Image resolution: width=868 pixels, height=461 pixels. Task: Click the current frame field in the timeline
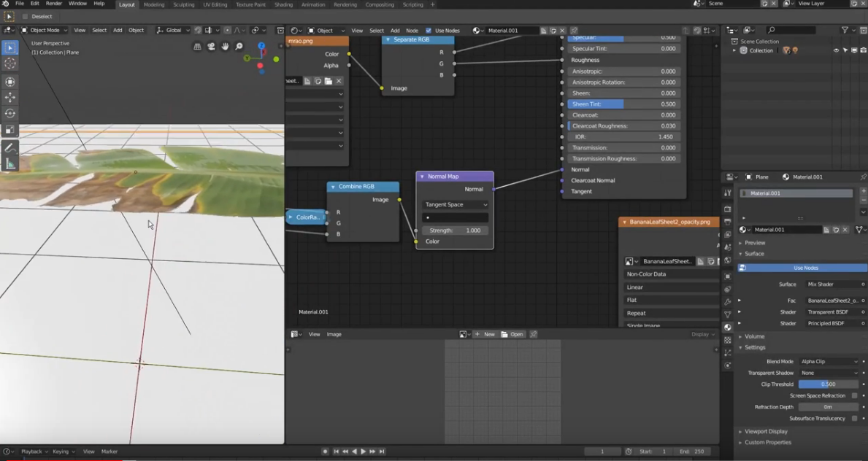tap(602, 451)
